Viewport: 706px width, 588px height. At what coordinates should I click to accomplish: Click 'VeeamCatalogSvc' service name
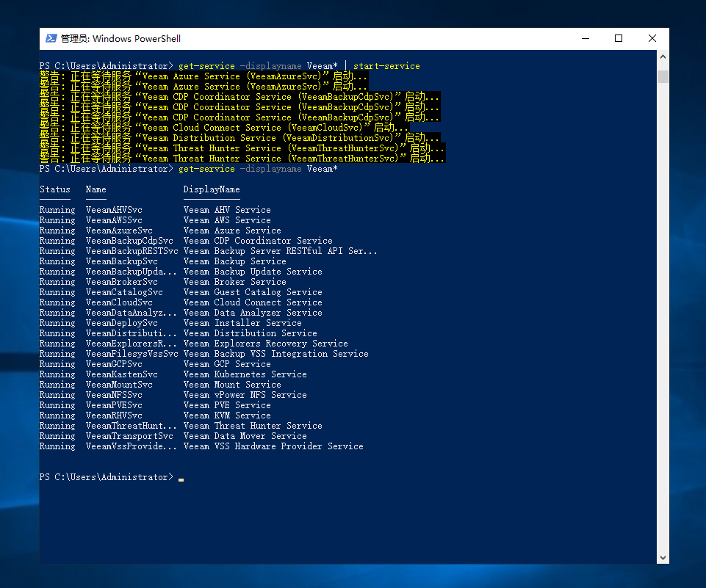(124, 292)
